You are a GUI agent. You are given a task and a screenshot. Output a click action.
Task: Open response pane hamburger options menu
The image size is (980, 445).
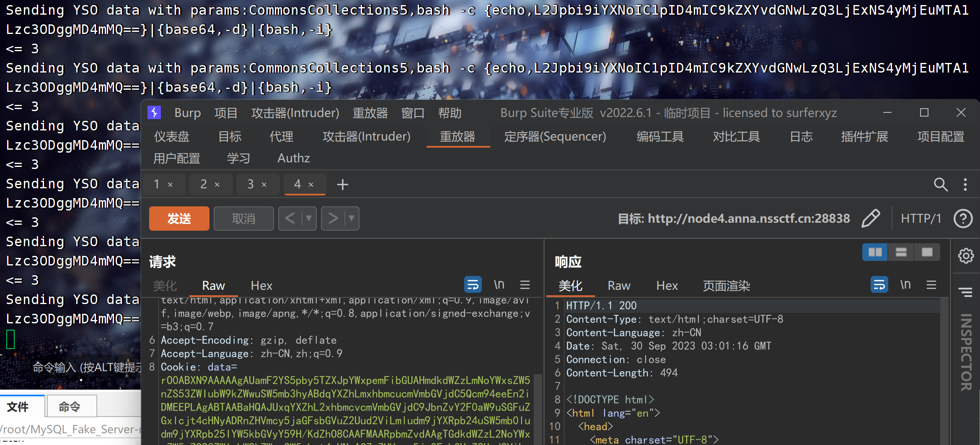[931, 285]
